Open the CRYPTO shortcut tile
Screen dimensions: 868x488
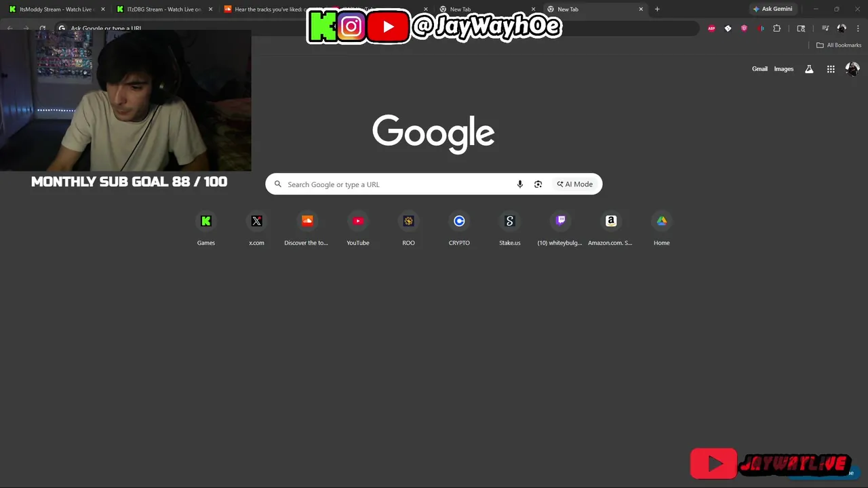pos(459,228)
